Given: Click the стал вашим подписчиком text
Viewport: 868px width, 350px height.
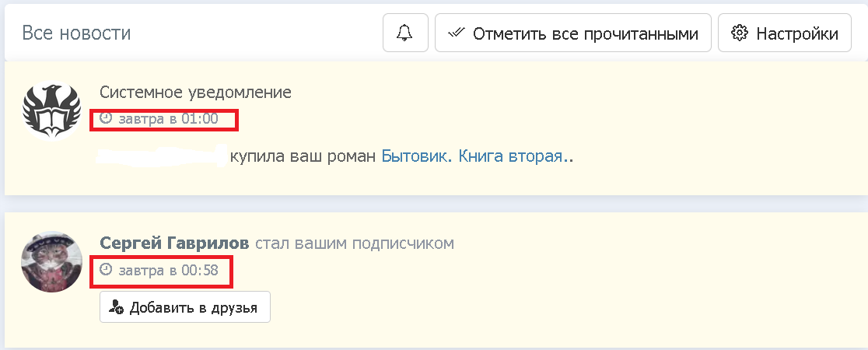Looking at the screenshot, I should pyautogui.click(x=355, y=243).
